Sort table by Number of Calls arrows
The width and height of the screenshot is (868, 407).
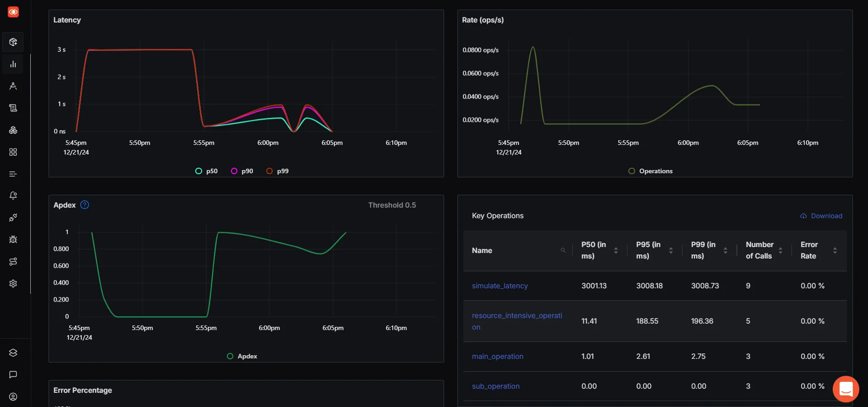(x=780, y=250)
